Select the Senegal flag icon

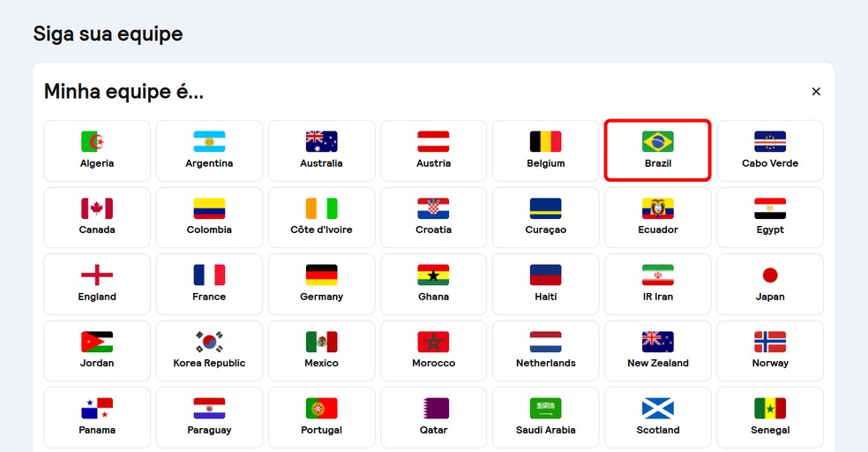770,409
